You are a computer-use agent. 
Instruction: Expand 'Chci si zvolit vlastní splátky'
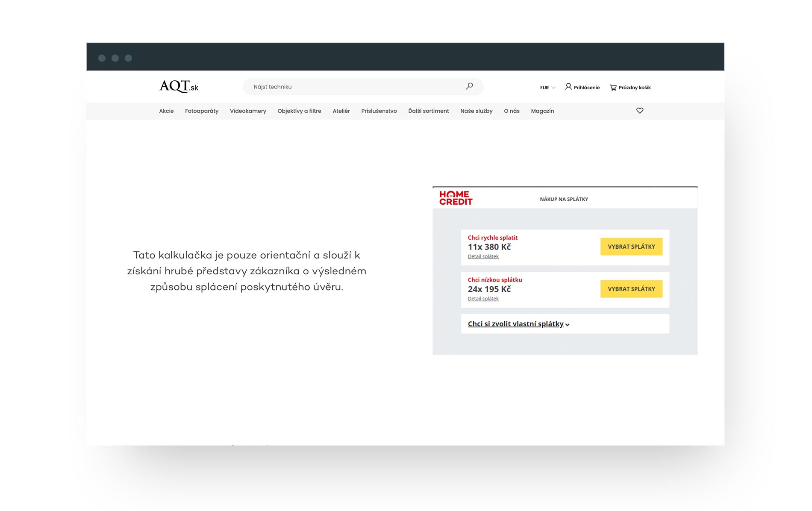(x=518, y=324)
